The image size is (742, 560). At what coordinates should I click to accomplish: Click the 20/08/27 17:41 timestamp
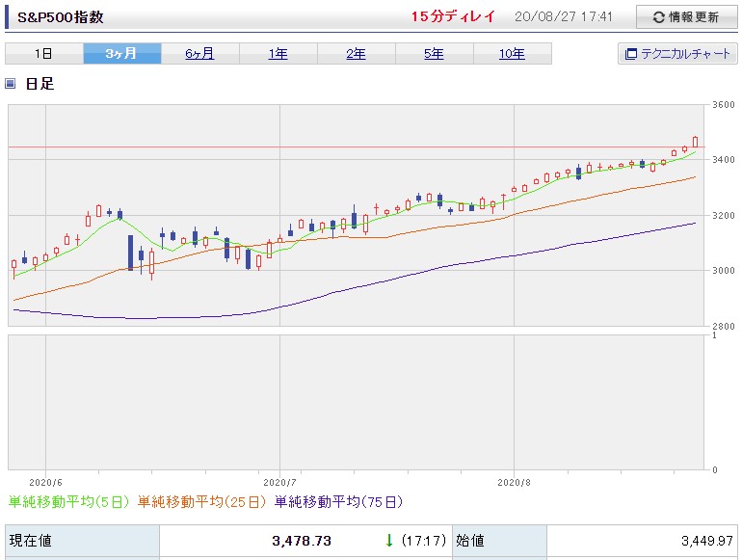pyautogui.click(x=564, y=17)
